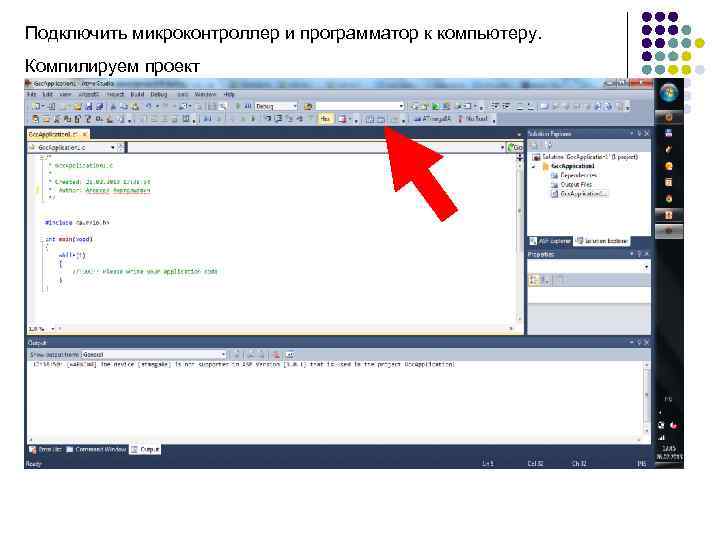Select the Output tab at bottom

click(x=145, y=449)
